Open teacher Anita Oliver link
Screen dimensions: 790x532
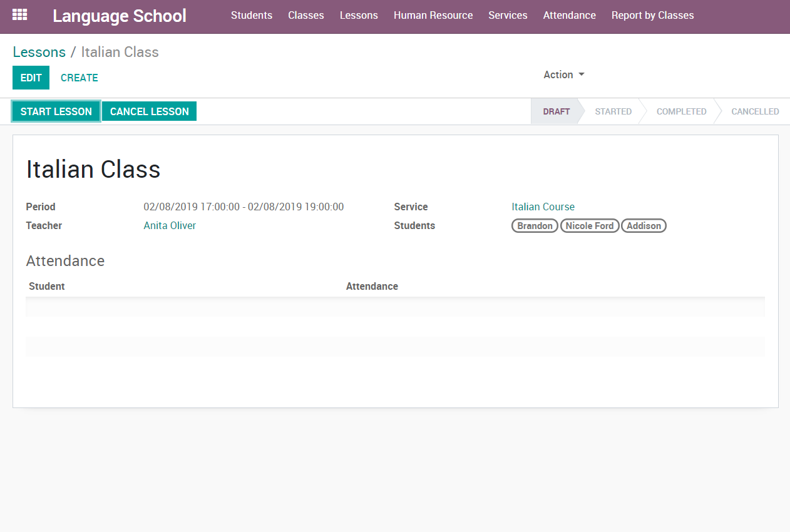tap(170, 225)
